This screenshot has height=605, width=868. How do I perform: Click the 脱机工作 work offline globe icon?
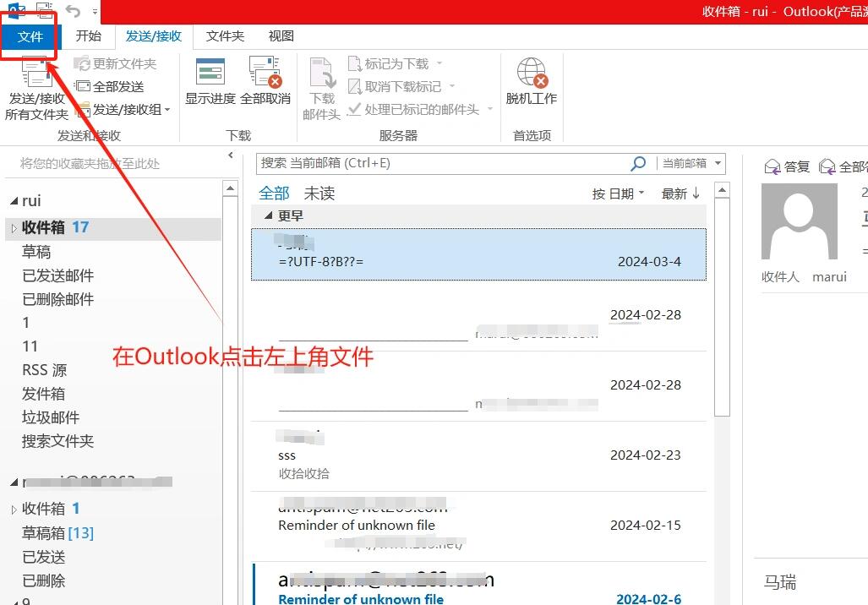(x=532, y=73)
